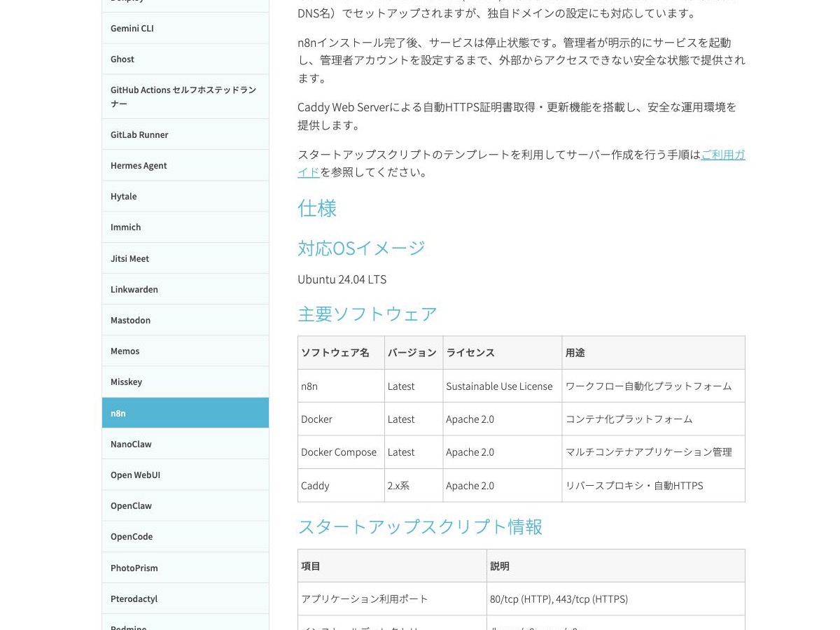This screenshot has height=630, width=840.
Task: Click the 仕様 heading
Action: (317, 208)
